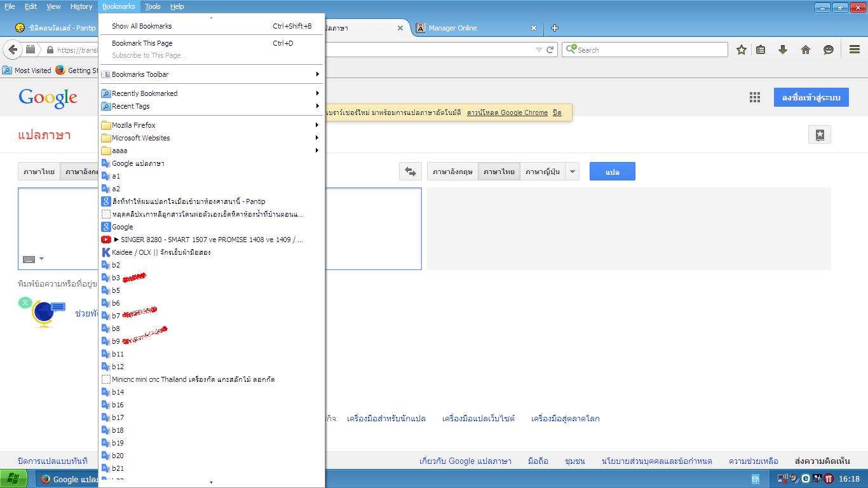Close the Google Translate tab
868x488 pixels.
coord(400,28)
